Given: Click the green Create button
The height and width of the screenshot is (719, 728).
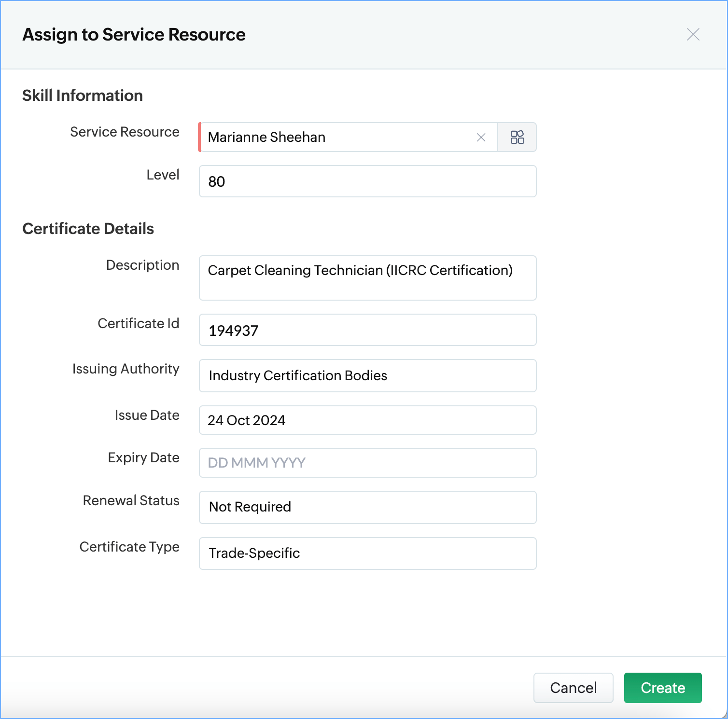Looking at the screenshot, I should pos(662,688).
